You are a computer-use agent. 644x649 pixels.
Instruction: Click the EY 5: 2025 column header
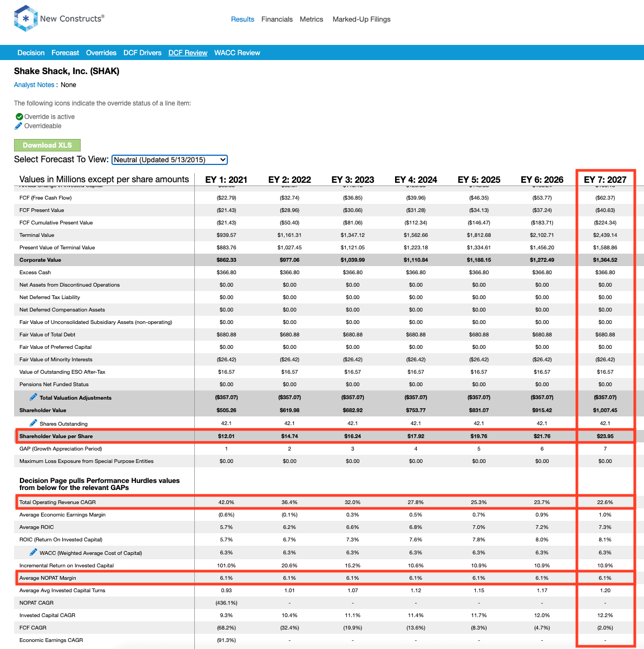[479, 180]
